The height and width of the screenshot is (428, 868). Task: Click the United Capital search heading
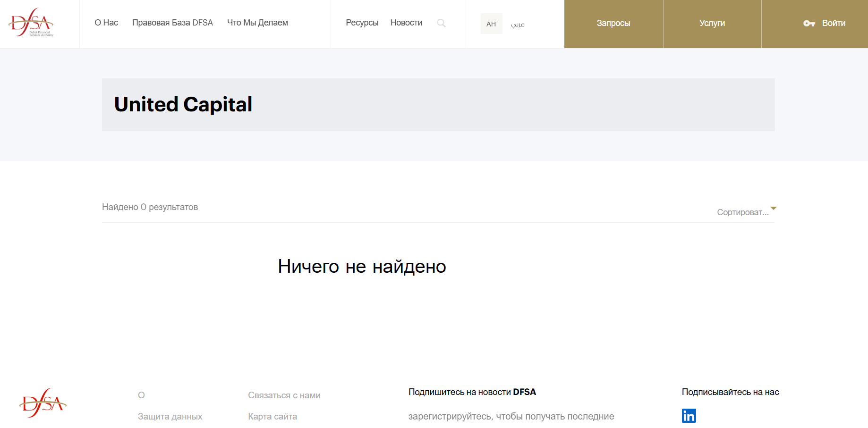click(183, 104)
